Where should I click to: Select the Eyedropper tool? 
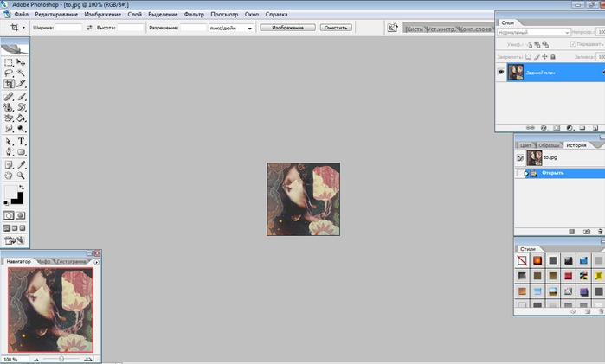[21, 165]
